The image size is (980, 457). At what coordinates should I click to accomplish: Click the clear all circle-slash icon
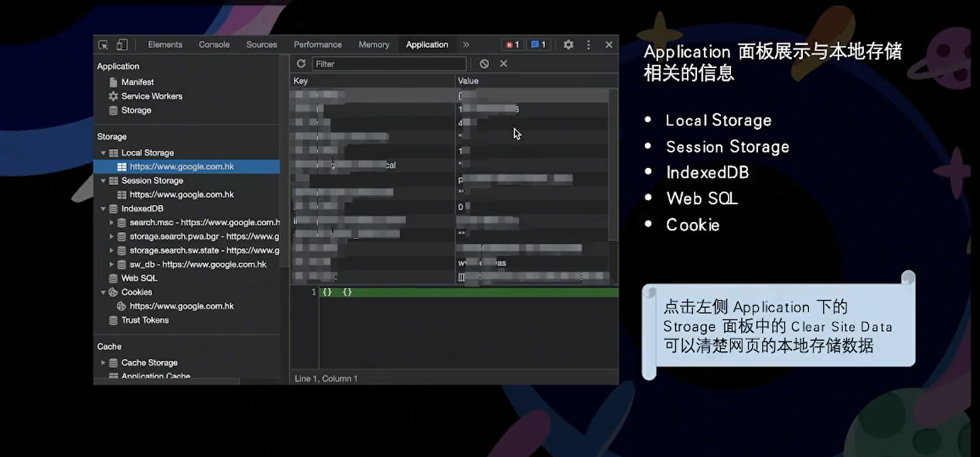[x=484, y=63]
